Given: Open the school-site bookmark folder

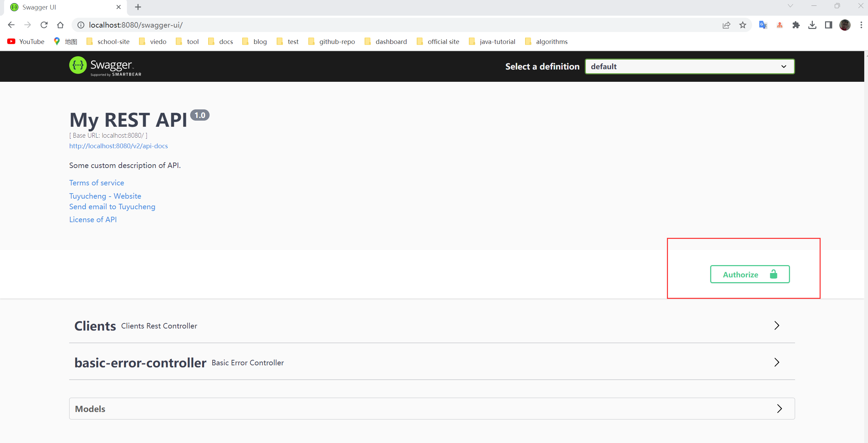Looking at the screenshot, I should click(108, 42).
